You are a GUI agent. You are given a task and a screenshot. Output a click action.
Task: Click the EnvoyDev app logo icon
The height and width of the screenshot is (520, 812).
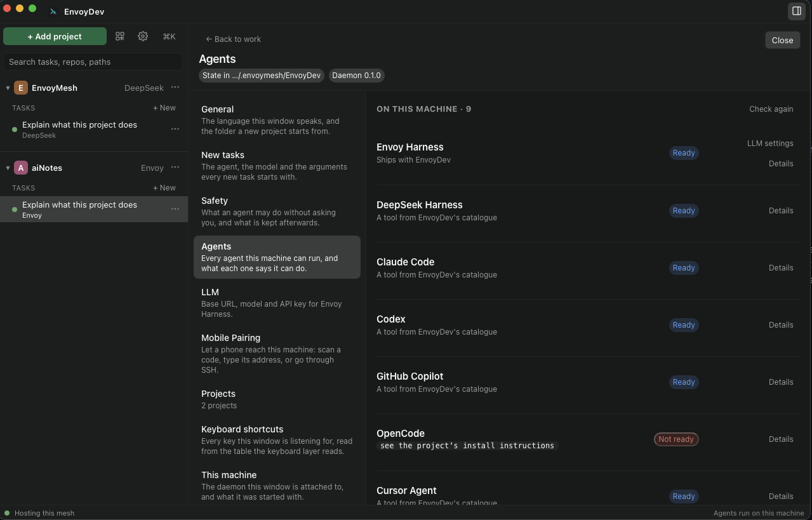pyautogui.click(x=53, y=11)
